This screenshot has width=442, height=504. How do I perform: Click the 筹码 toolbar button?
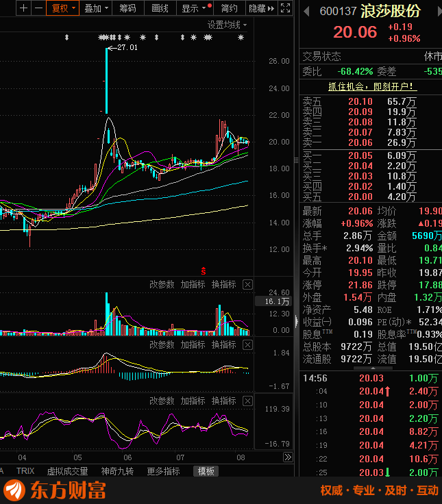128,8
